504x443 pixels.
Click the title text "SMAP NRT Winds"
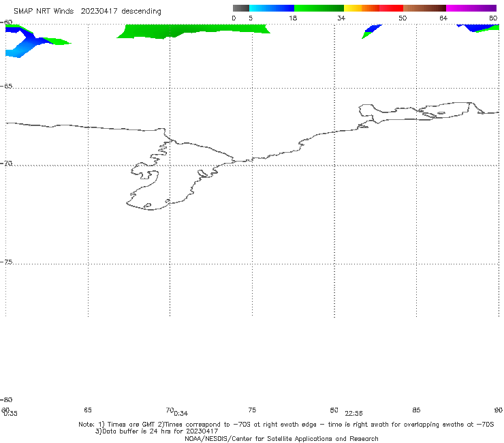(x=44, y=11)
